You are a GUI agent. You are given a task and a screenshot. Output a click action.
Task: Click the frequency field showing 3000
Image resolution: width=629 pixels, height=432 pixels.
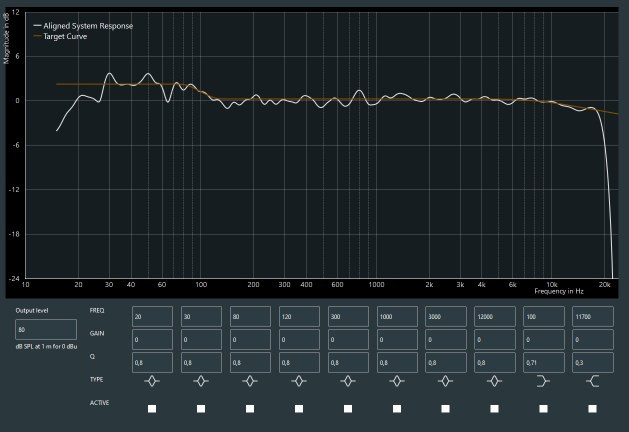tap(446, 316)
